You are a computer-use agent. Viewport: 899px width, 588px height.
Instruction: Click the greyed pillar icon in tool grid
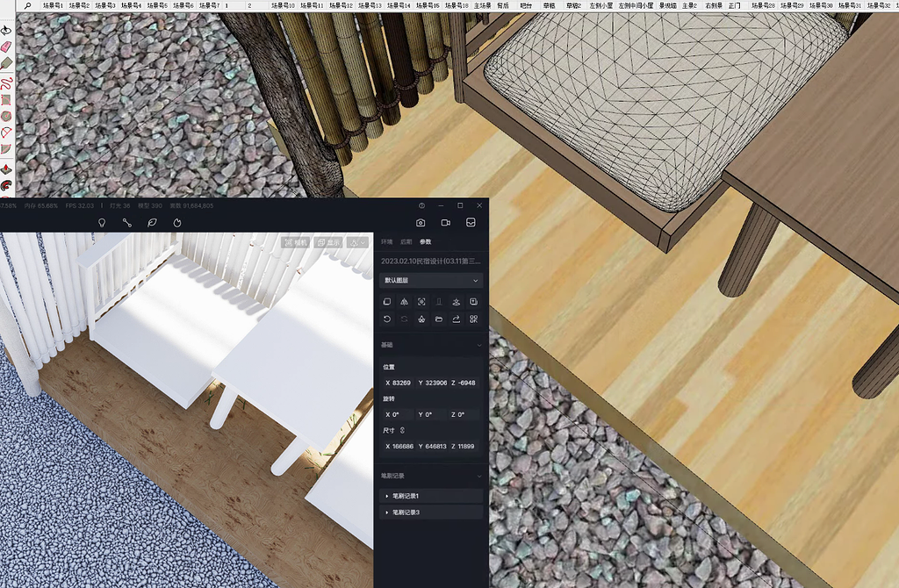click(x=439, y=301)
